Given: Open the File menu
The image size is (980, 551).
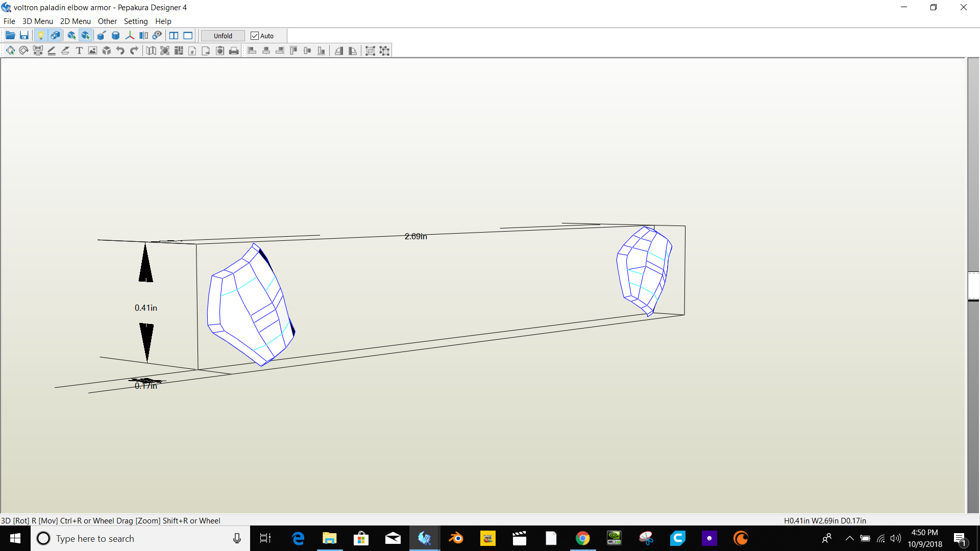Looking at the screenshot, I should pyautogui.click(x=9, y=21).
